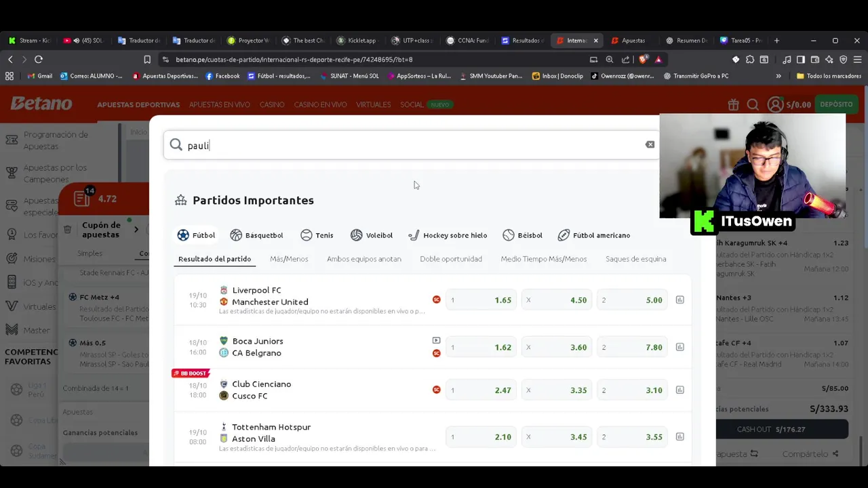Open Virtuales section in header
This screenshot has width=868, height=488.
click(373, 104)
